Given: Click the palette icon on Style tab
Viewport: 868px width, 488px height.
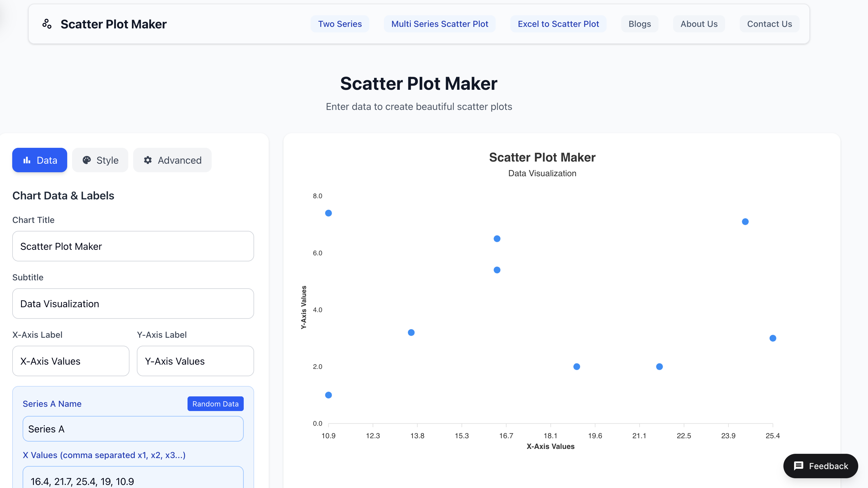Looking at the screenshot, I should pos(87,160).
